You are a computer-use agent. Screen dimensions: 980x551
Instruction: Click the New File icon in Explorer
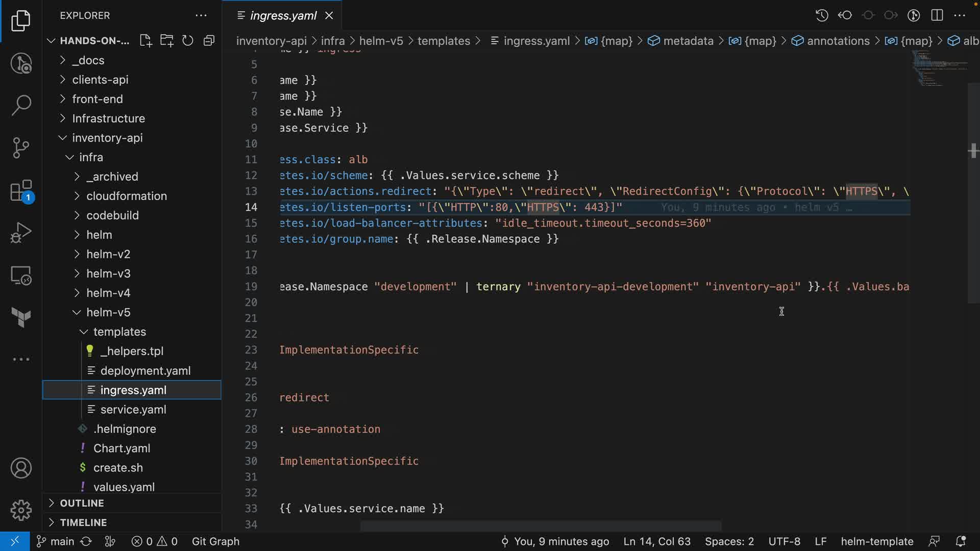pyautogui.click(x=145, y=41)
